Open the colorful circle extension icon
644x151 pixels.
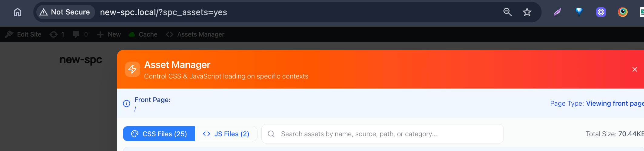tap(622, 12)
